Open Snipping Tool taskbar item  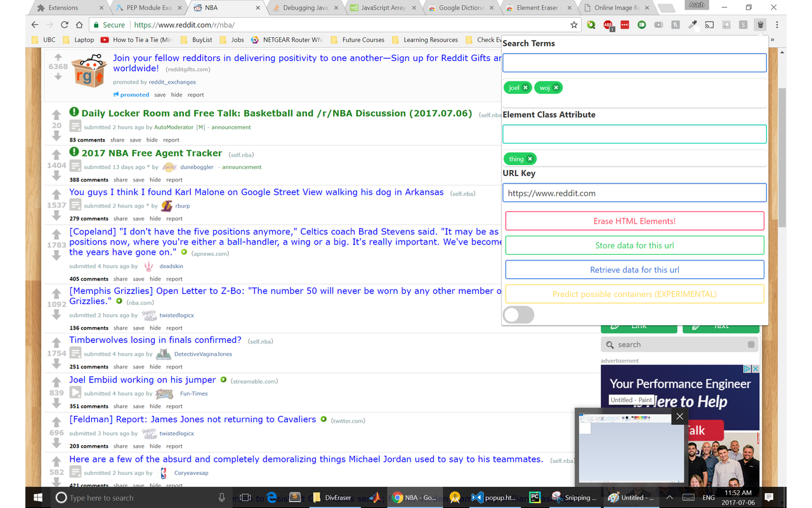574,497
